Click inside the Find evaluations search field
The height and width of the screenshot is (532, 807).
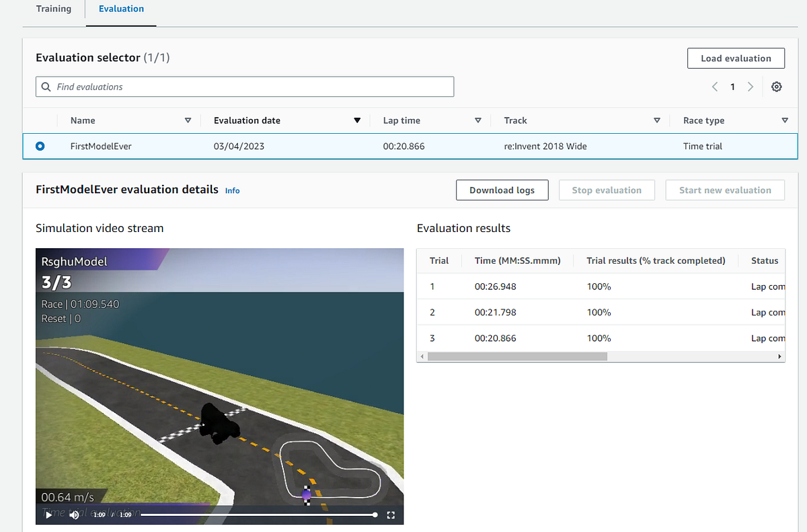(x=202, y=87)
